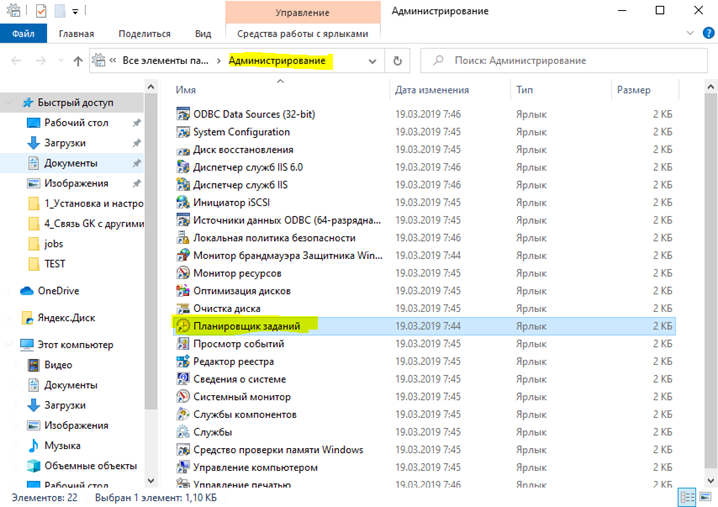Click the Сведения о системе icon

(183, 379)
